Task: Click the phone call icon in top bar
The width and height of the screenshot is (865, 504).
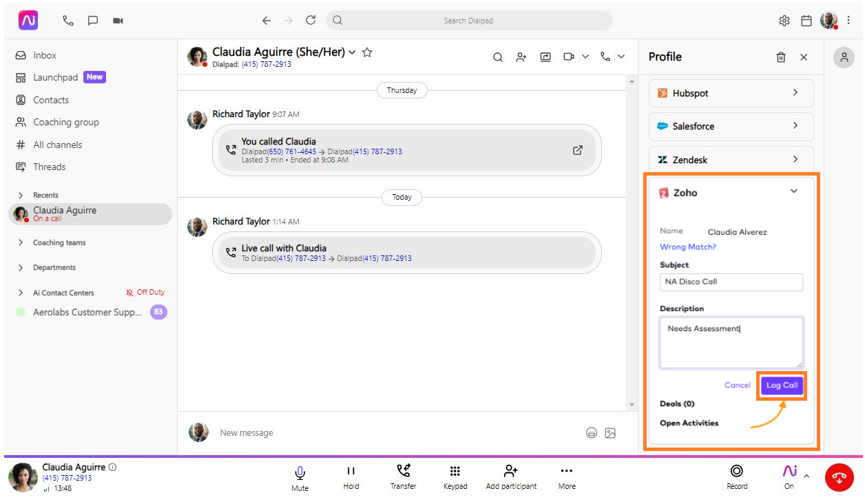Action: coord(68,21)
